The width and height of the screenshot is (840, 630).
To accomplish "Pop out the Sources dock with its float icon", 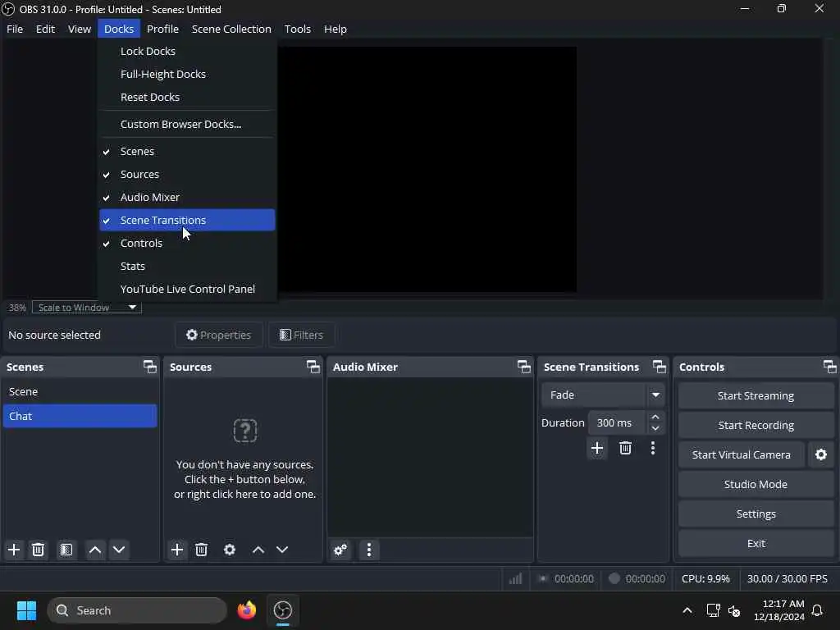I will tap(313, 367).
